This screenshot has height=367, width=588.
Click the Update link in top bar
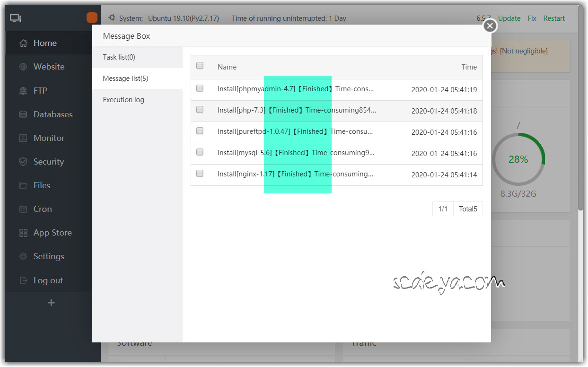tap(509, 18)
